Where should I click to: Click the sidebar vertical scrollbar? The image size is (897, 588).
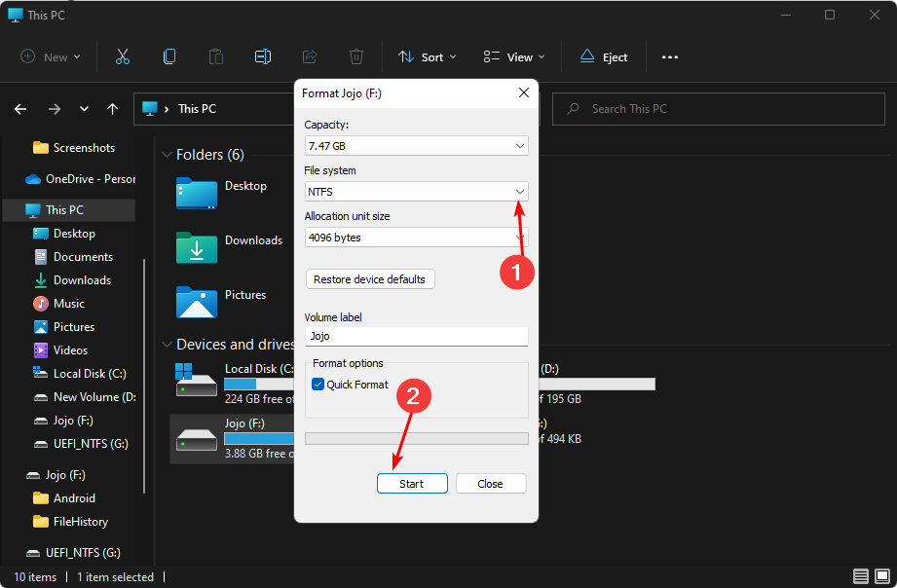pos(144,375)
